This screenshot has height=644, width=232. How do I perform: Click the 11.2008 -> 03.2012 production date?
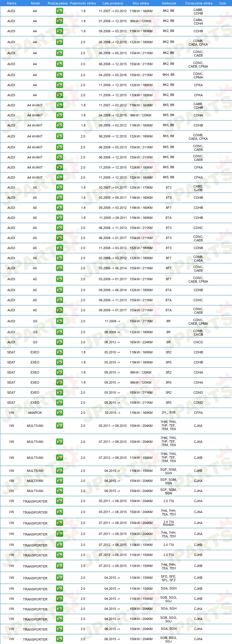coord(113,248)
